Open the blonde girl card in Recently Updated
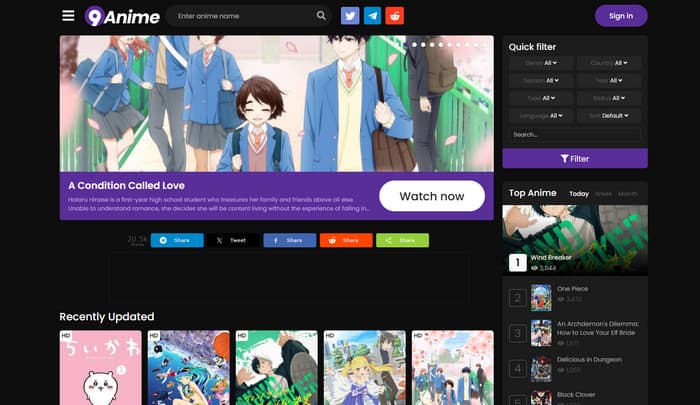Image resolution: width=700 pixels, height=405 pixels. coord(365,367)
